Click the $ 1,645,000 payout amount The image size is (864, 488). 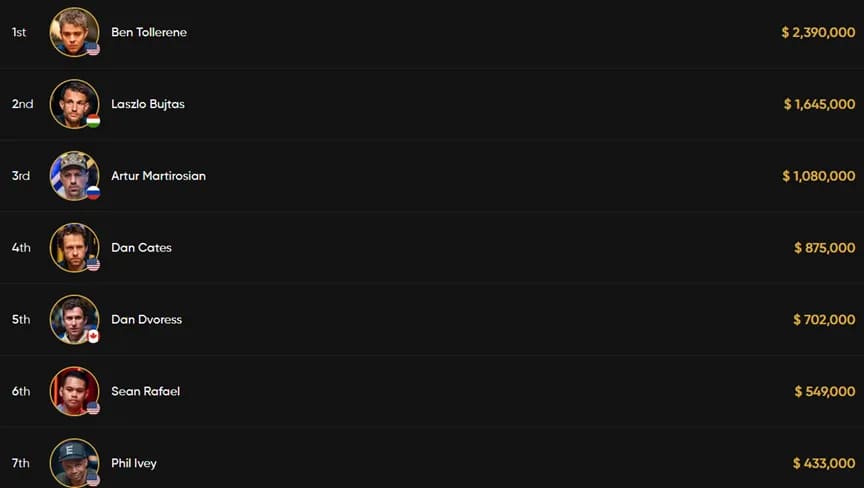click(x=819, y=104)
